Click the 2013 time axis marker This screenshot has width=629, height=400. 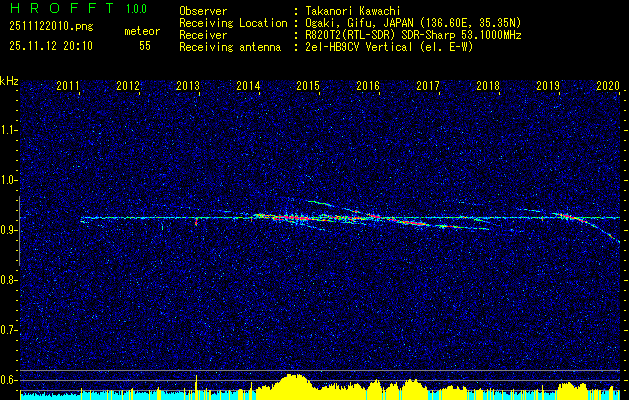pos(188,85)
